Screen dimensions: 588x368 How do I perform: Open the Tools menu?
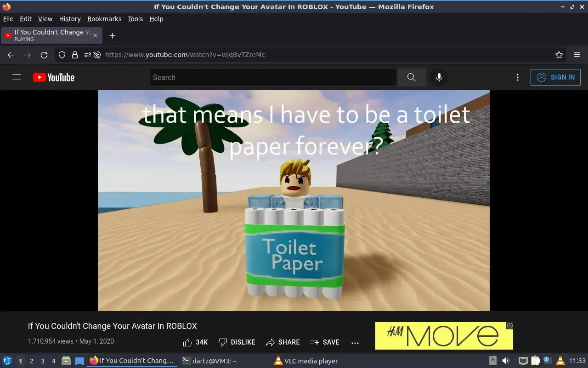tap(135, 19)
